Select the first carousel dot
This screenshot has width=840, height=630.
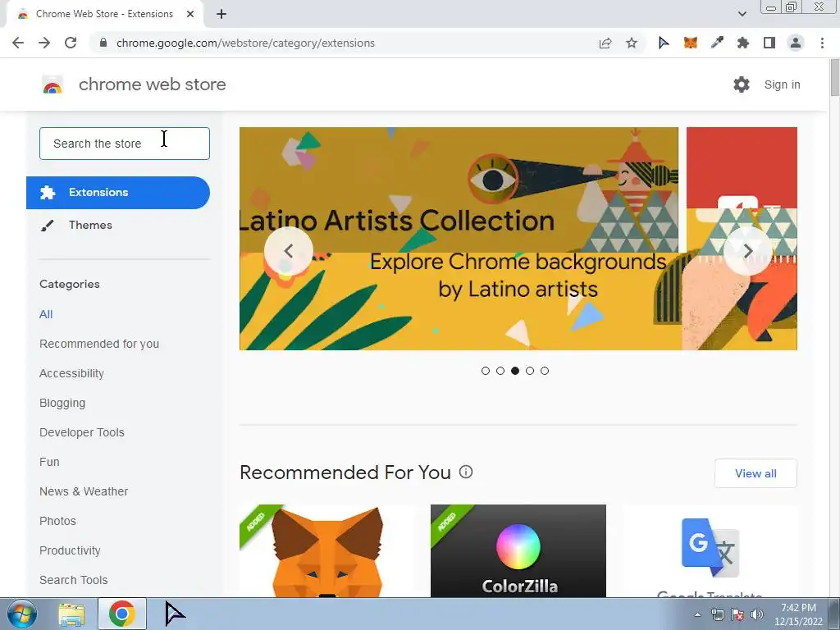[x=486, y=371]
